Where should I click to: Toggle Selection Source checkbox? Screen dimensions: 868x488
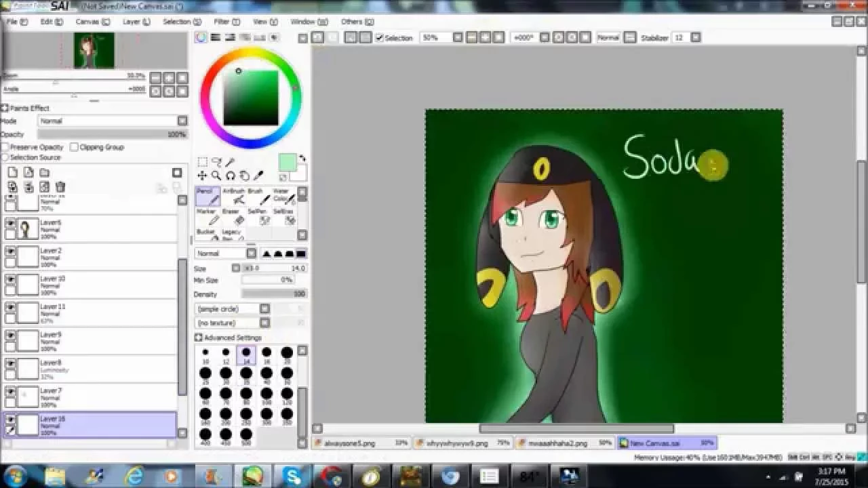click(x=5, y=157)
